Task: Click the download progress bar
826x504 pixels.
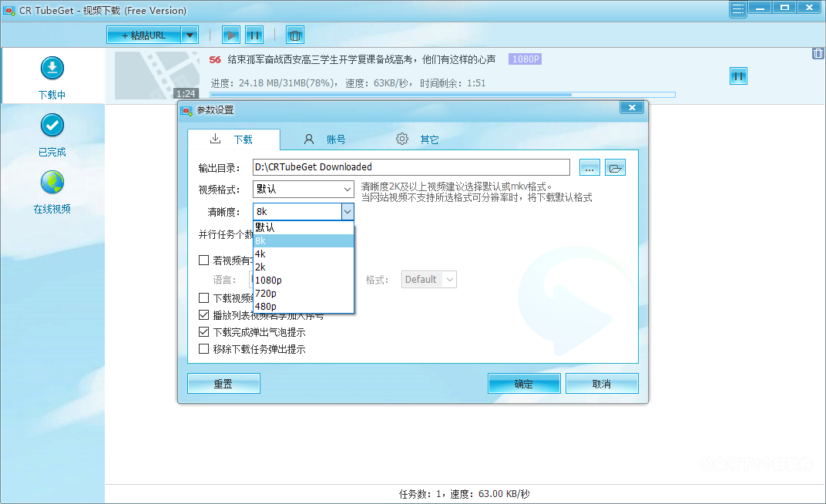Action: coord(442,95)
